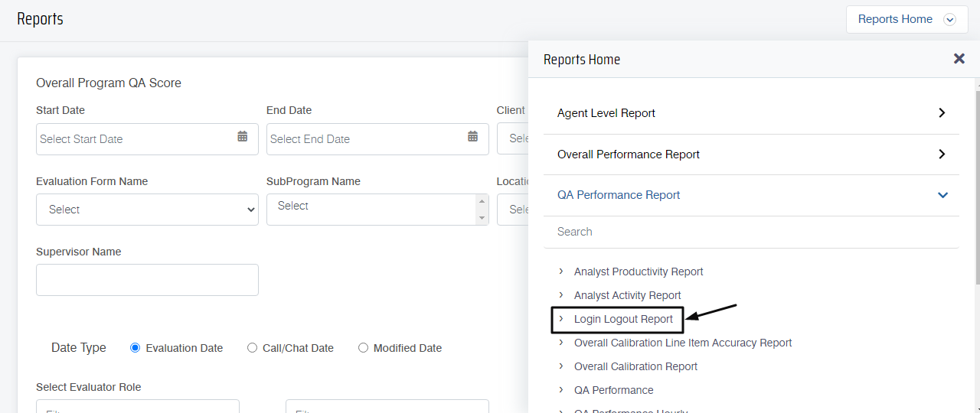Expand Overall Performance Report arrow
This screenshot has width=980, height=413.
click(942, 154)
